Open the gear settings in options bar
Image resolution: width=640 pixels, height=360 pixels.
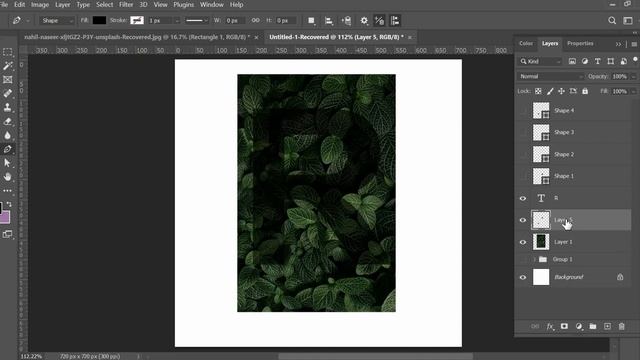click(364, 20)
